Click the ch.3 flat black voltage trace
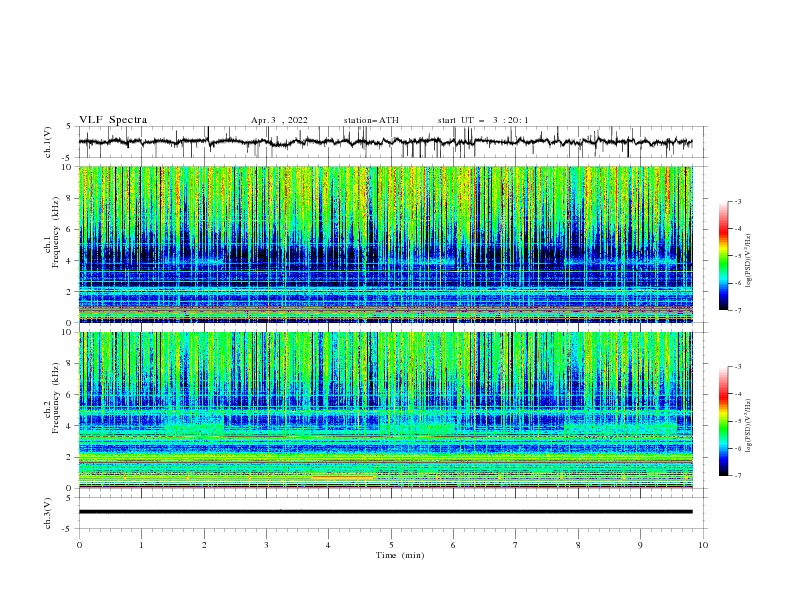 (385, 512)
